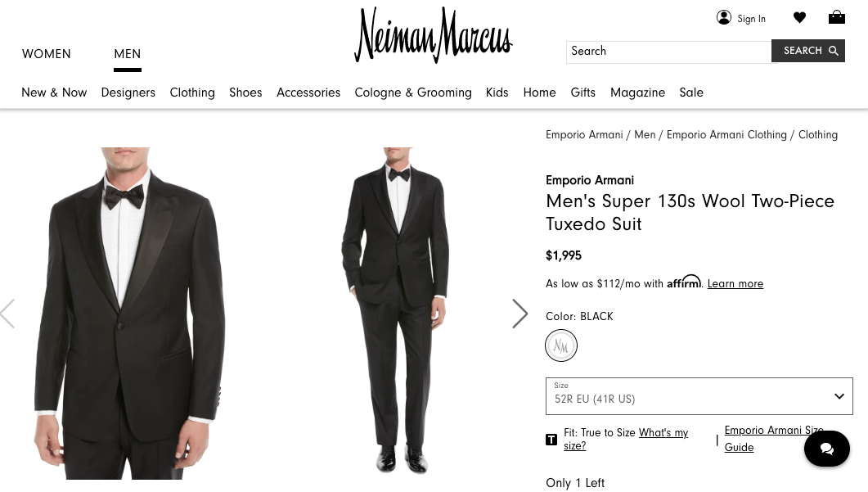The width and height of the screenshot is (868, 492).
Task: Open the Emporio Armani breadcrumb
Action: coord(584,135)
